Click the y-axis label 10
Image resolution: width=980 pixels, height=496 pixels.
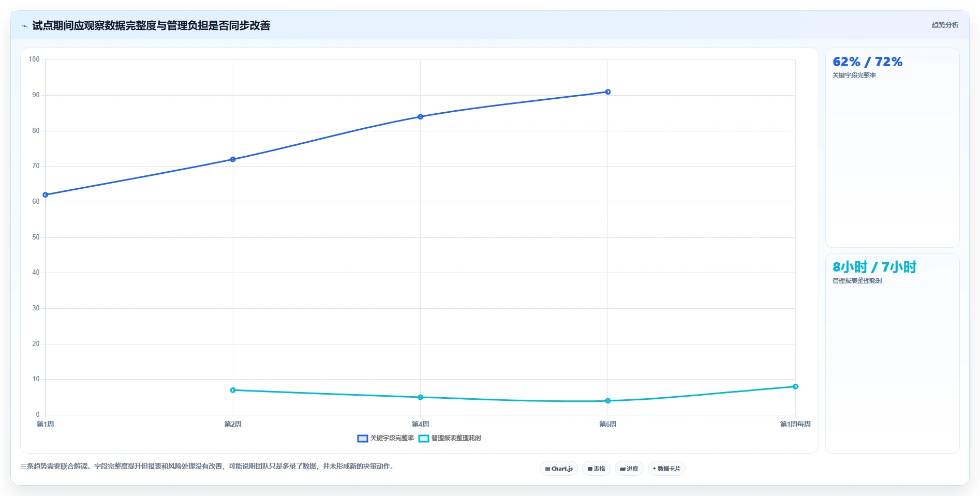(x=36, y=379)
